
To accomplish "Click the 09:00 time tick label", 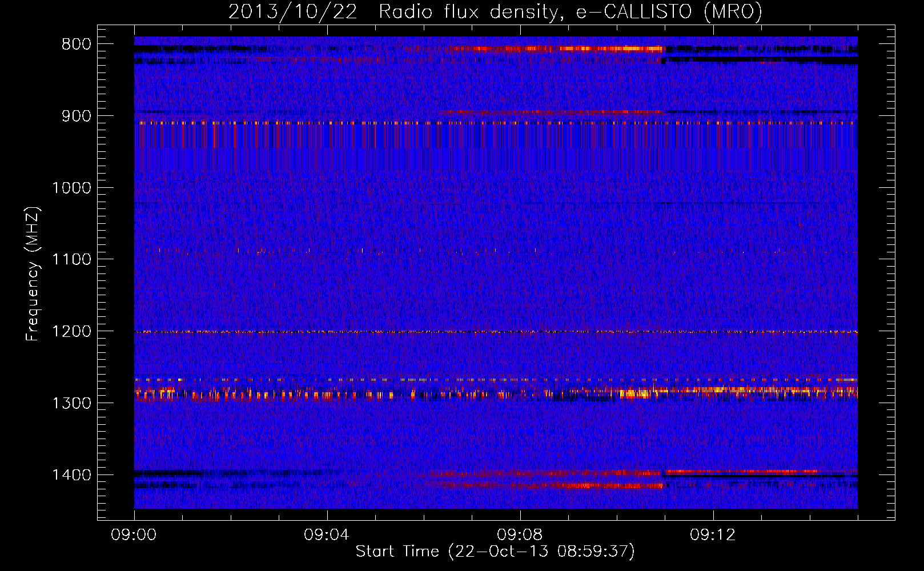I will 134,535.
